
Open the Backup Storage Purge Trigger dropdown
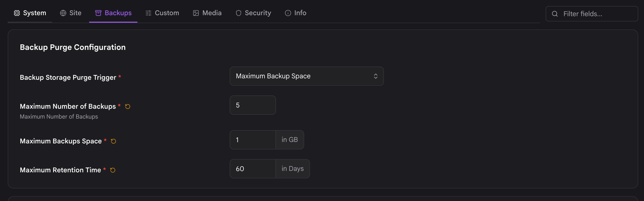pyautogui.click(x=307, y=76)
